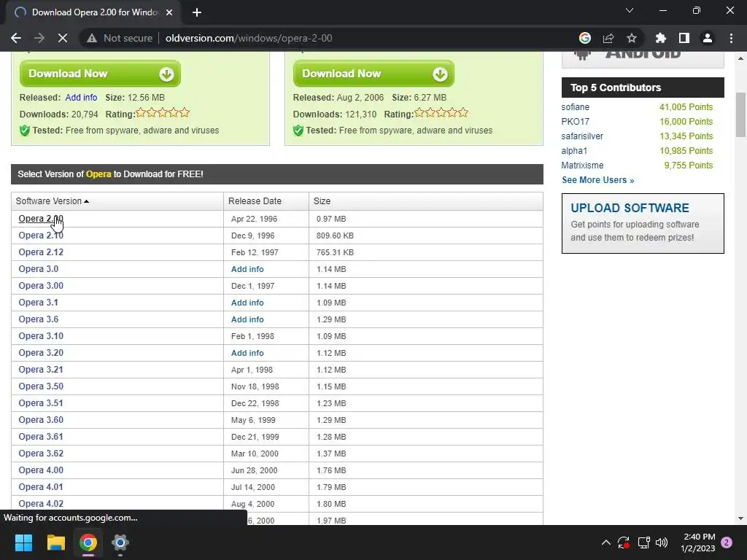Open the Opera 3.0 version link
Screen dimensions: 747x560
point(38,268)
